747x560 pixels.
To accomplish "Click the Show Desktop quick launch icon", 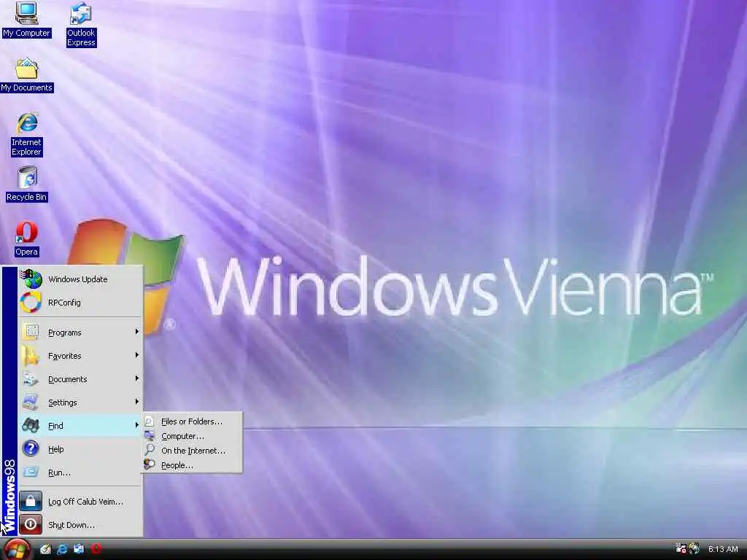I will coord(46,549).
